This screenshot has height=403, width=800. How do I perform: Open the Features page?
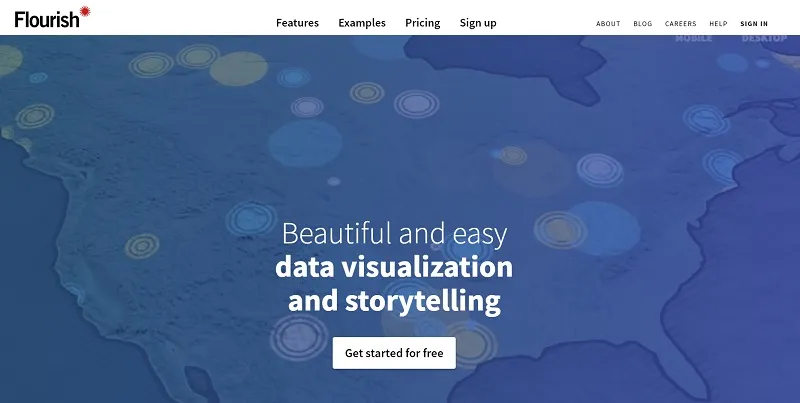point(297,23)
